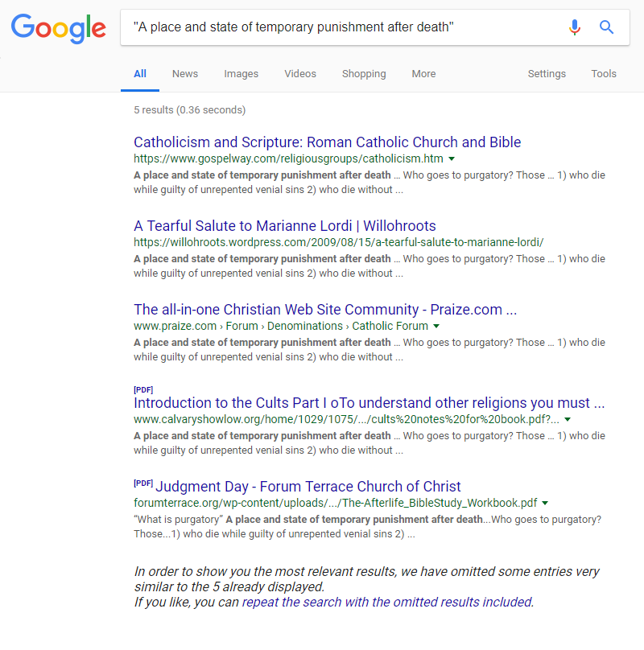Open Catholicism and Scripture result link

(x=327, y=142)
